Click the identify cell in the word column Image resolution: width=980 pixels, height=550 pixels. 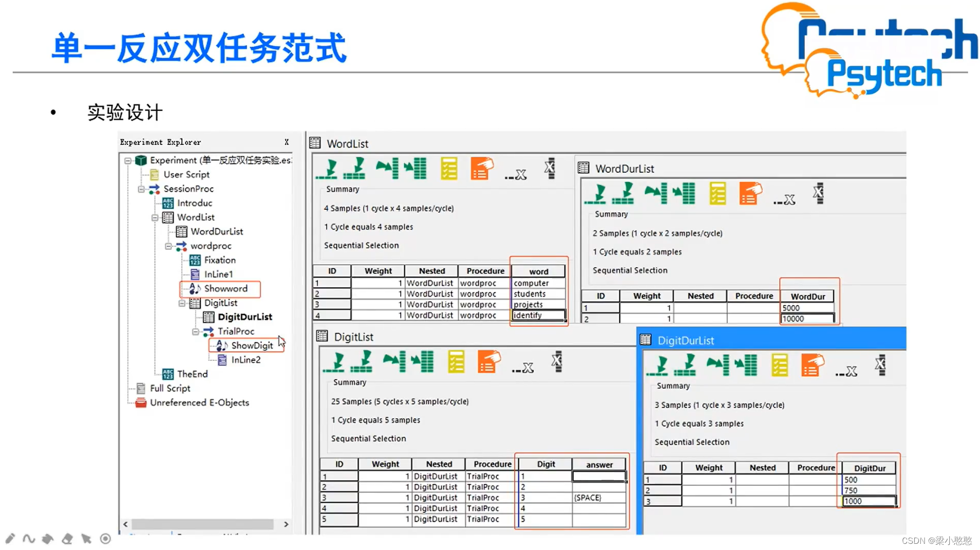pos(527,315)
